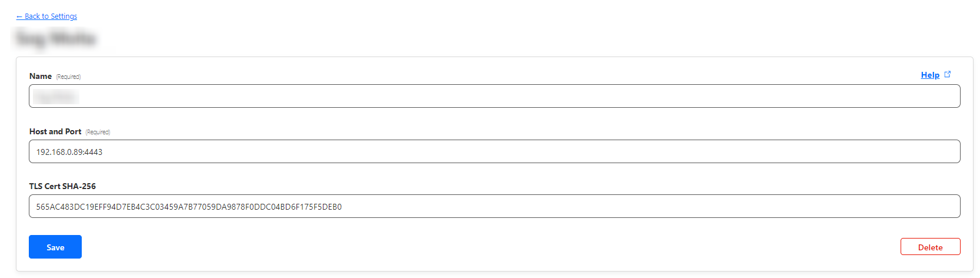The height and width of the screenshot is (278, 980).
Task: Focus the TLS Cert SHA-256 field
Action: [494, 206]
